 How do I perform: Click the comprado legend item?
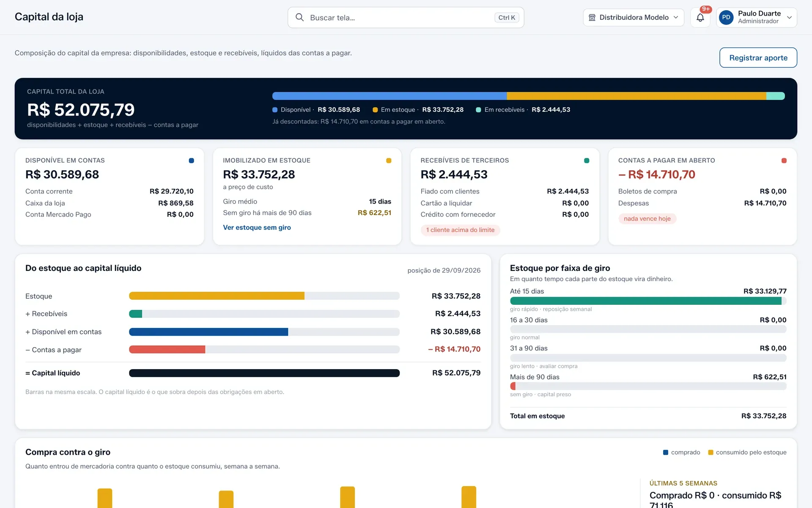coord(682,452)
